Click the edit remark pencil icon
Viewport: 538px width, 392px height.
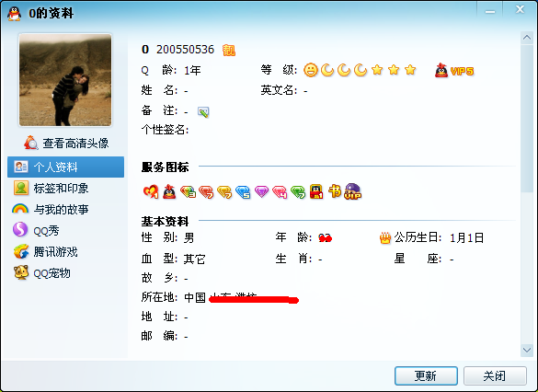tap(203, 112)
